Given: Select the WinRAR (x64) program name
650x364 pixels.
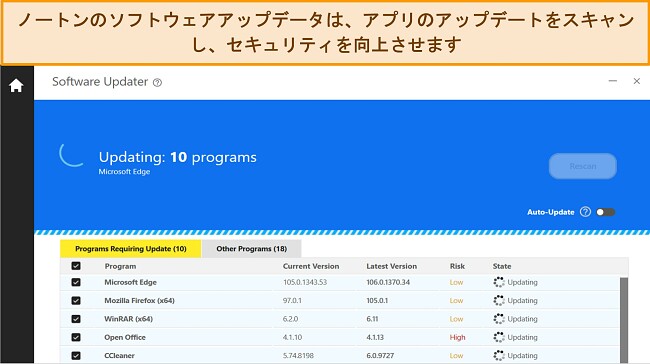Looking at the screenshot, I should [129, 319].
